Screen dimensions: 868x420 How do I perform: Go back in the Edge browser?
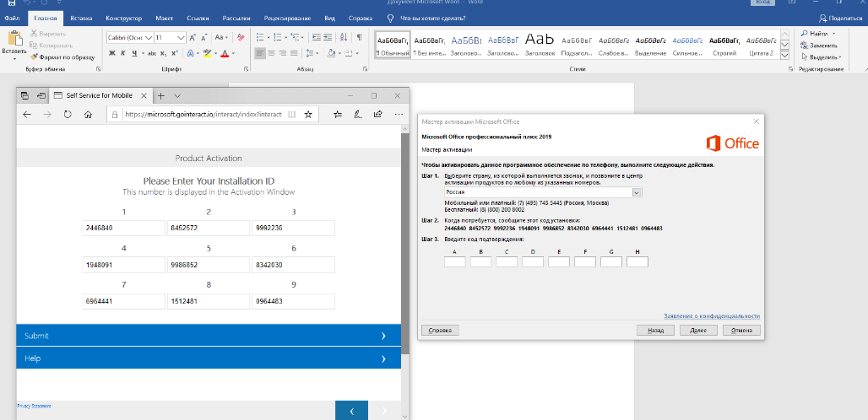point(27,115)
